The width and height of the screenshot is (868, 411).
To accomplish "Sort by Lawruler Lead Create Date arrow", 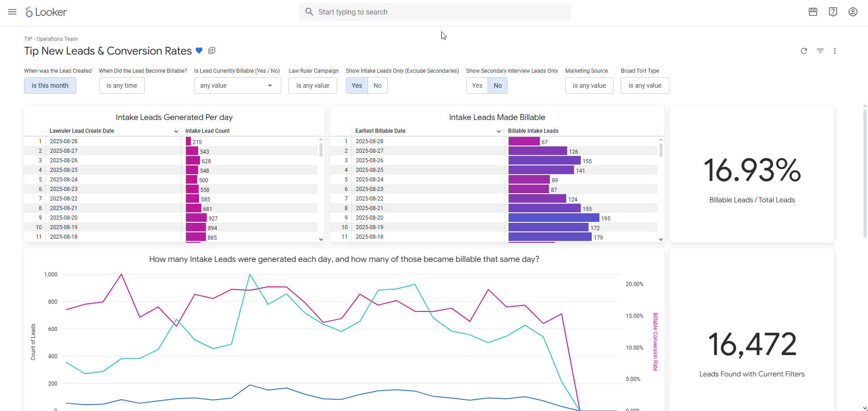I will [176, 131].
